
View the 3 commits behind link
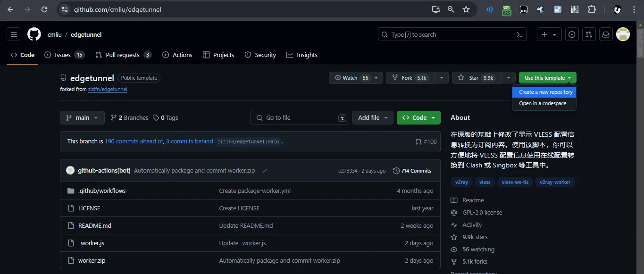(189, 141)
